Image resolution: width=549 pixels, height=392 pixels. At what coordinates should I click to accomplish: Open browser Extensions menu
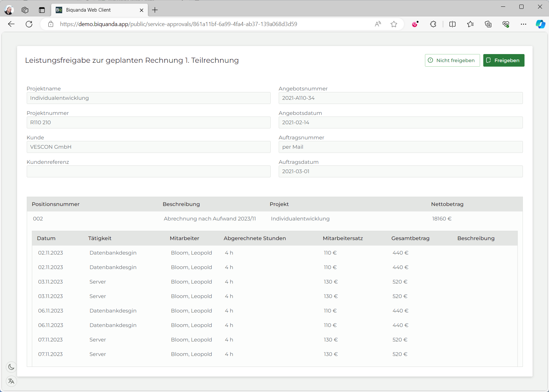point(433,24)
